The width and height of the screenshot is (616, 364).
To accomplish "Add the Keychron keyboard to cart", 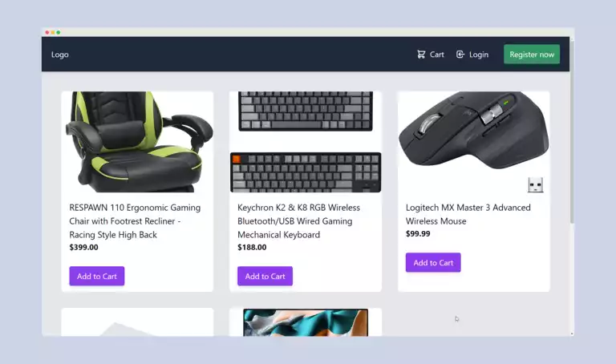I will click(x=265, y=276).
